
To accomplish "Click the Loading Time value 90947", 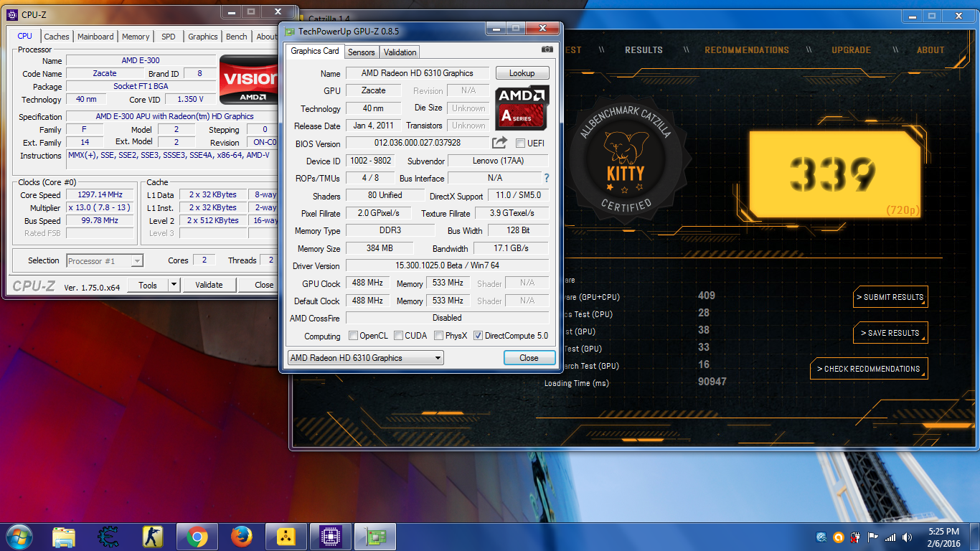I will (712, 382).
